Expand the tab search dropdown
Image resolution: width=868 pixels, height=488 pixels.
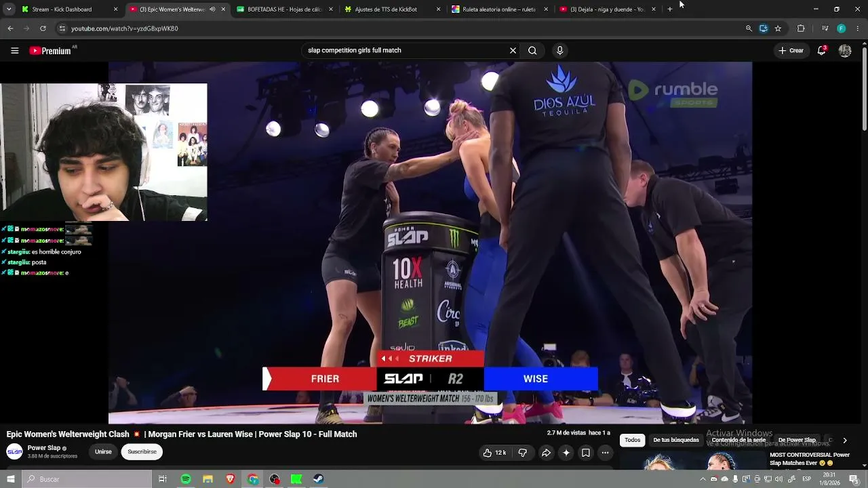[8, 9]
